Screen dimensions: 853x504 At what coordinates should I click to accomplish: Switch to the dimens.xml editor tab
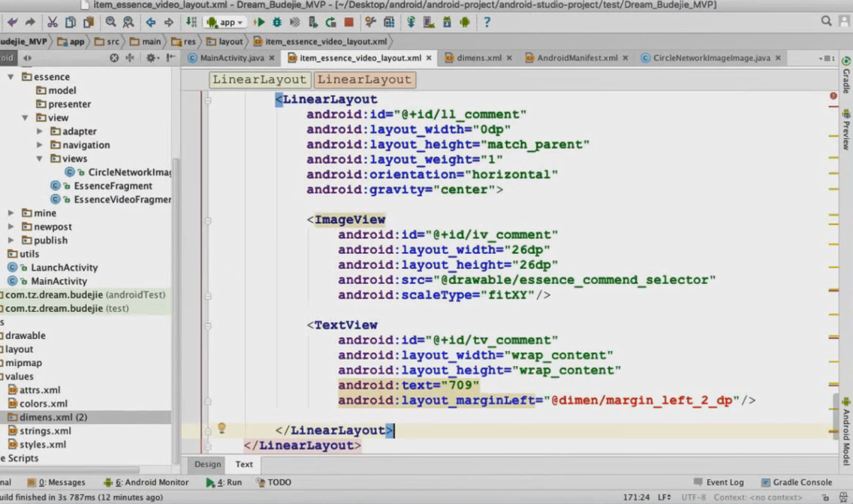(x=479, y=58)
